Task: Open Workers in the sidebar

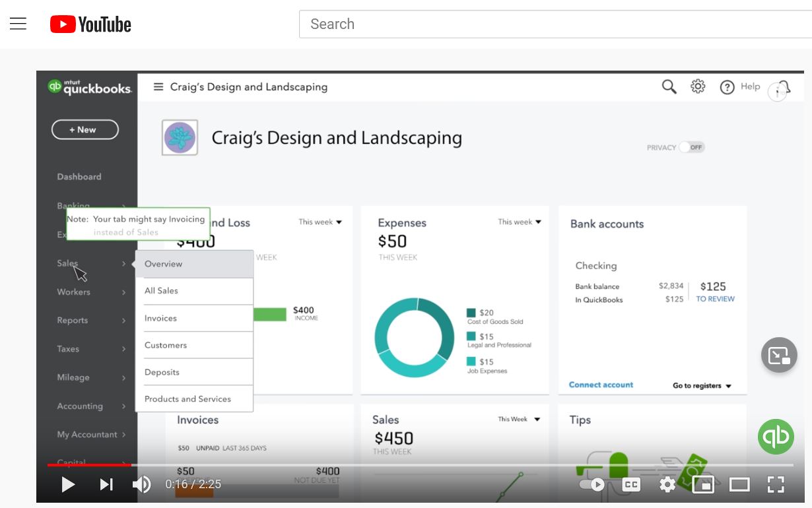Action: click(74, 292)
